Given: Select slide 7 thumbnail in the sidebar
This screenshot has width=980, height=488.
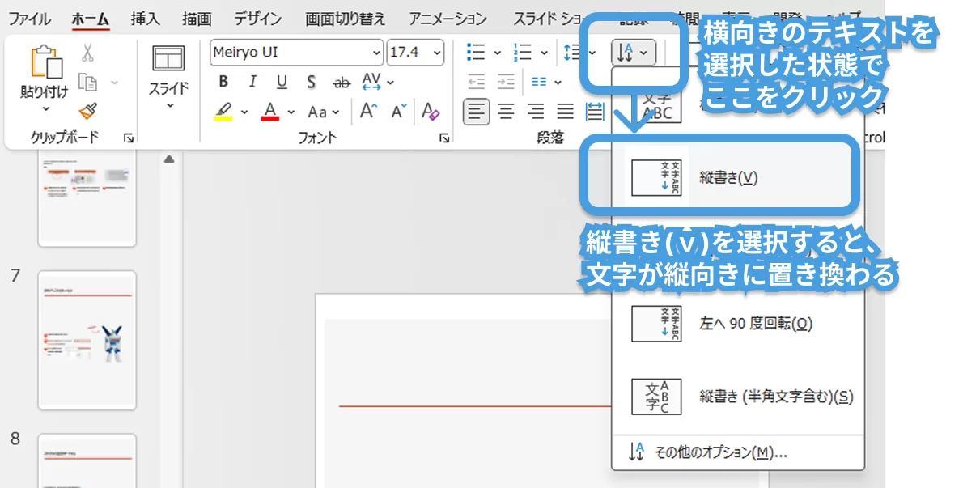Looking at the screenshot, I should (87, 341).
